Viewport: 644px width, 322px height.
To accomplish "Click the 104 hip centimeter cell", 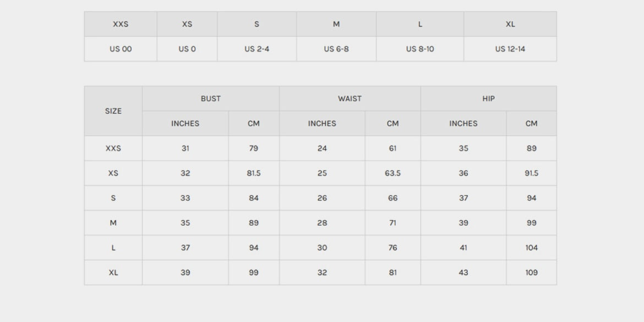I will (x=531, y=248).
